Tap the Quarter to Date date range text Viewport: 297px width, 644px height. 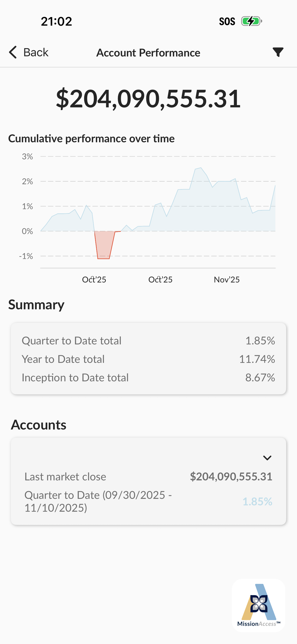[x=98, y=501]
